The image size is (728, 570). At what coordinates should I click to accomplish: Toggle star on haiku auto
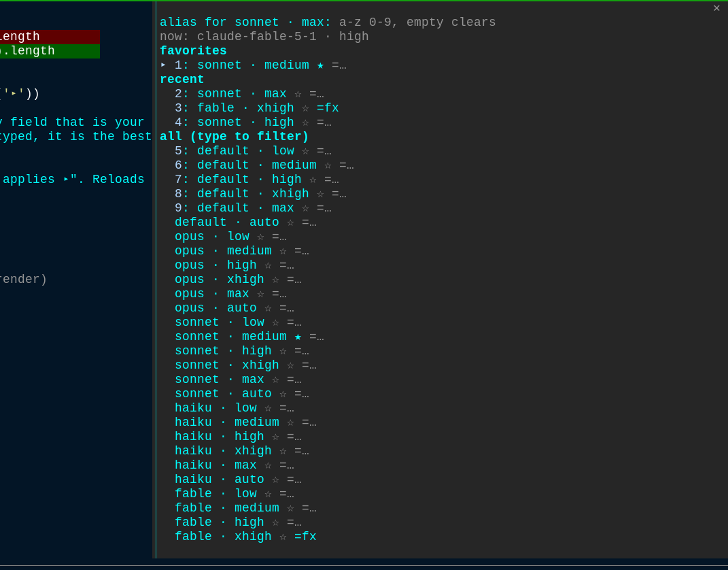click(x=276, y=480)
